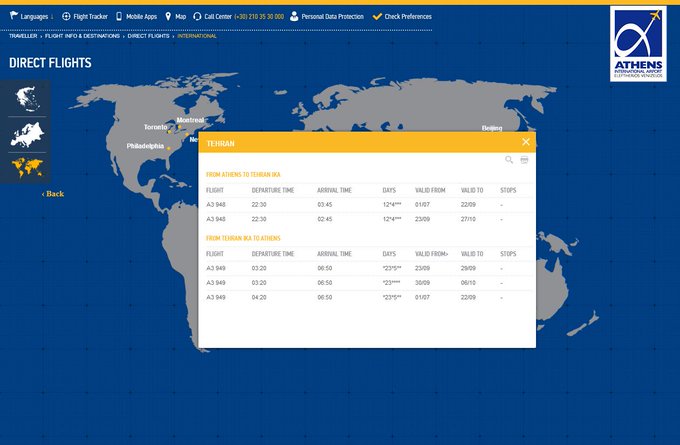Click the Personal Data Protection person icon
The image size is (680, 445).
294,16
